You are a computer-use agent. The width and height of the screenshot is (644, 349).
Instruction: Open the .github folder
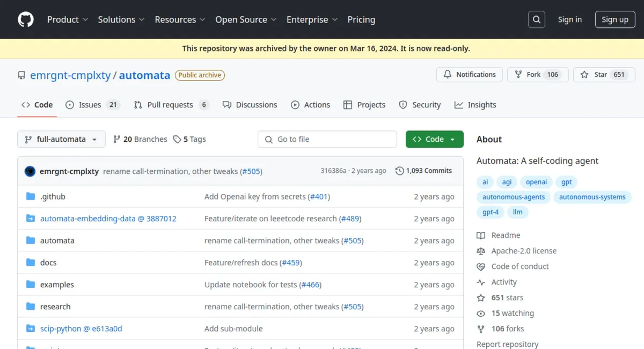pyautogui.click(x=53, y=197)
